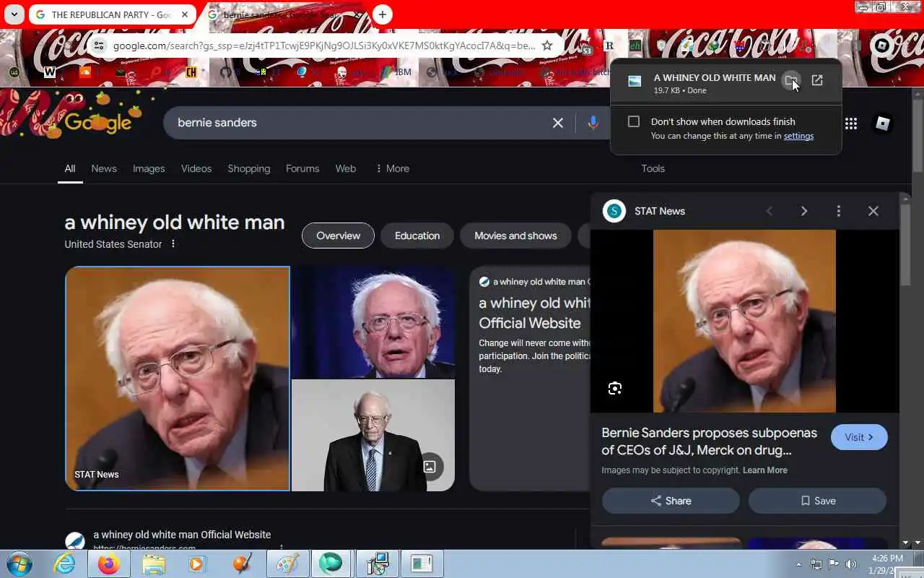Select the Overview chip
Image resolution: width=924 pixels, height=578 pixels.
pos(338,236)
